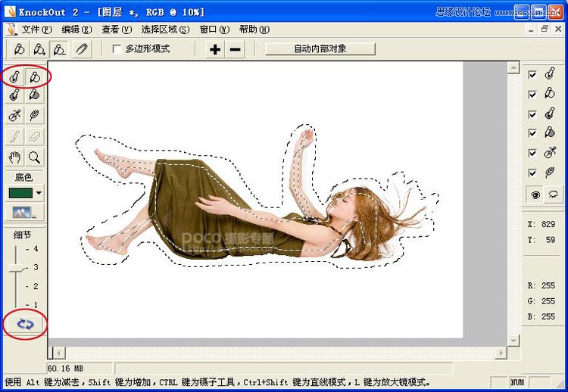Open the 窗口 menu
568x392 pixels.
click(214, 30)
